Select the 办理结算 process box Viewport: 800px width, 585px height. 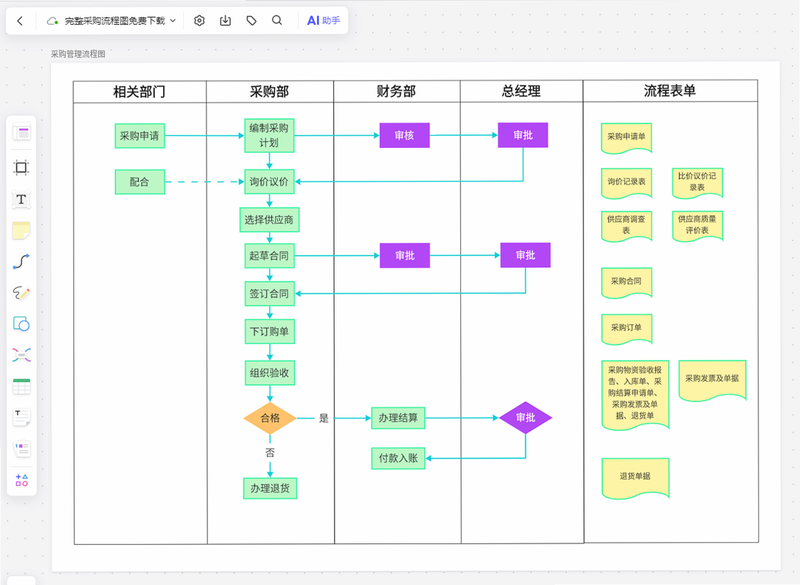point(398,418)
